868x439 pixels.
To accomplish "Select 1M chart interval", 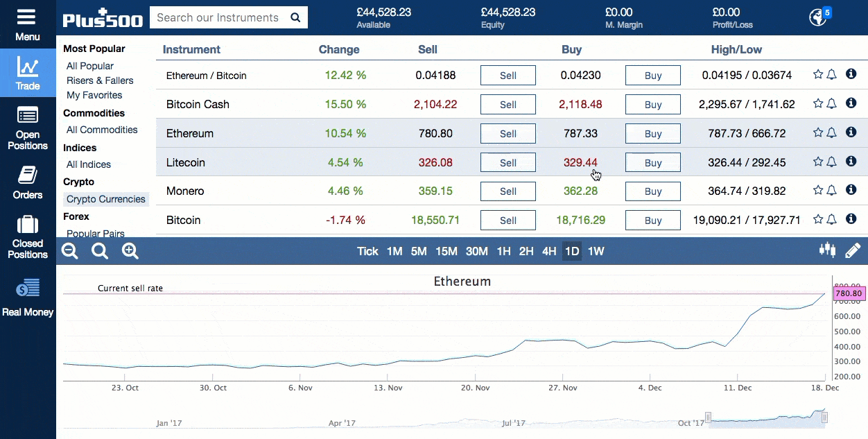I will [x=394, y=251].
